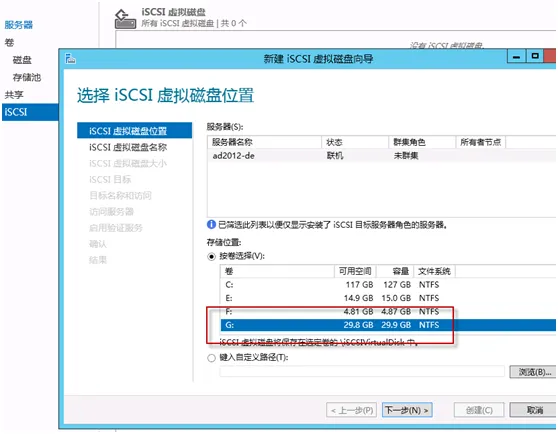
Task: Select volume E: row
Action: pyautogui.click(x=388, y=298)
